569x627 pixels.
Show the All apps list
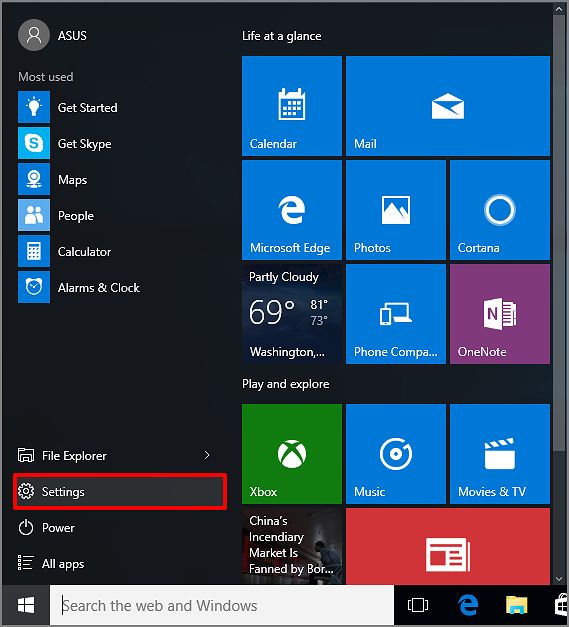(120, 563)
